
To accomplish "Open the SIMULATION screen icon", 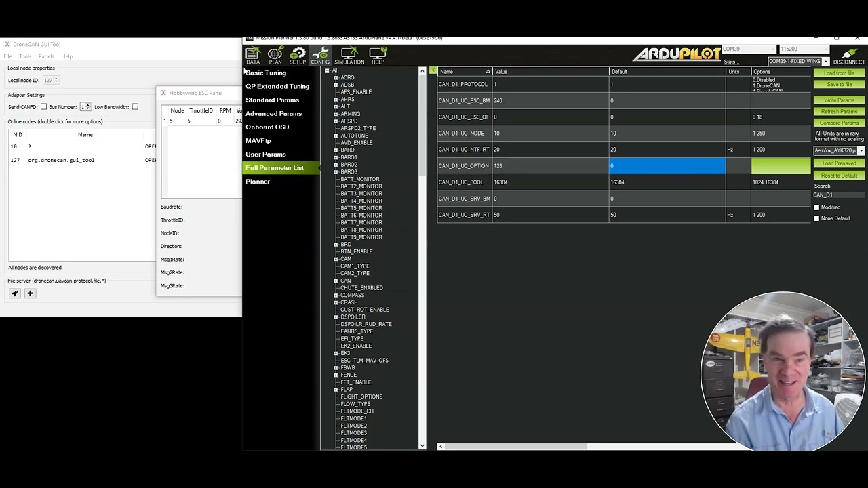I will point(349,56).
